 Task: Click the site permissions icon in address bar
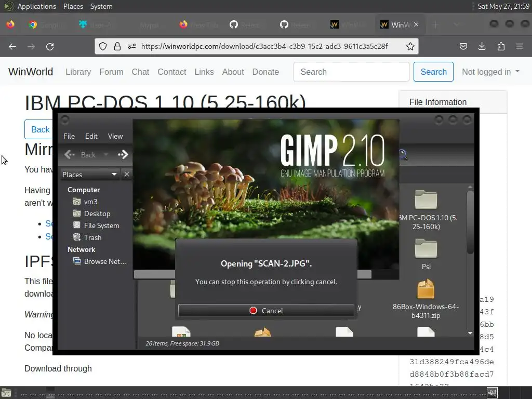(132, 46)
